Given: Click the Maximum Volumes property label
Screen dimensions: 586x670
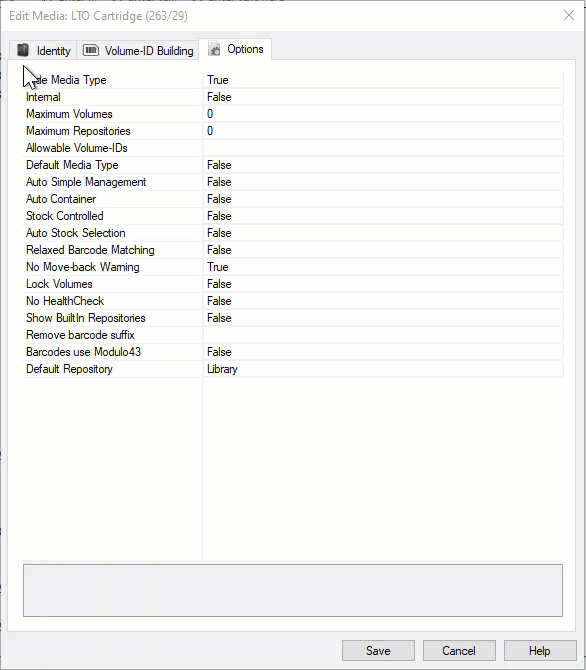Looking at the screenshot, I should [x=69, y=114].
